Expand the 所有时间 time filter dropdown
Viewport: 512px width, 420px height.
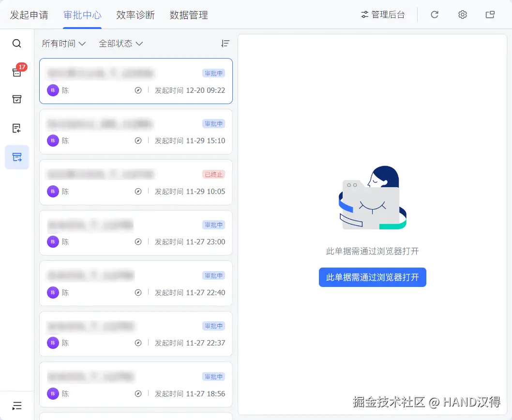point(64,44)
